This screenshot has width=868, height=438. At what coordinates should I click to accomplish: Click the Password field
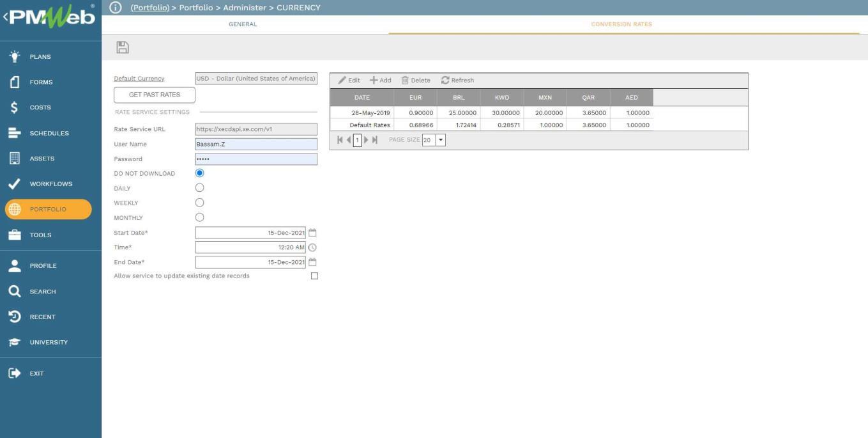pos(256,159)
